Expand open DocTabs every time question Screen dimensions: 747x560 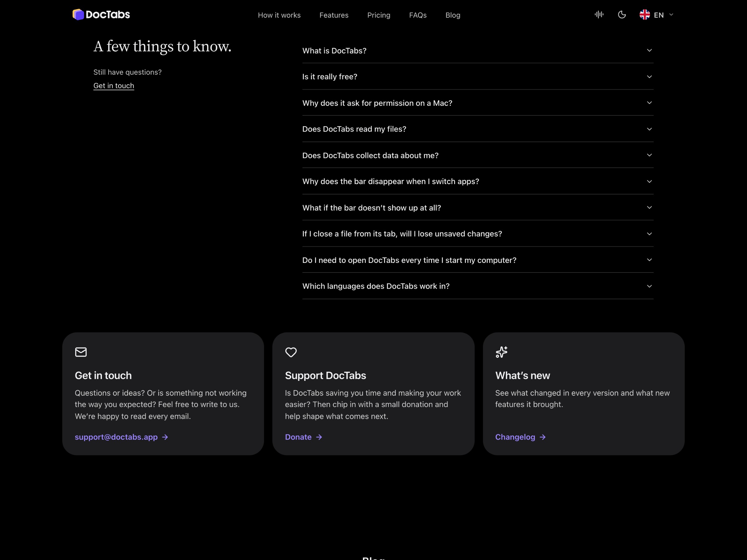click(478, 260)
